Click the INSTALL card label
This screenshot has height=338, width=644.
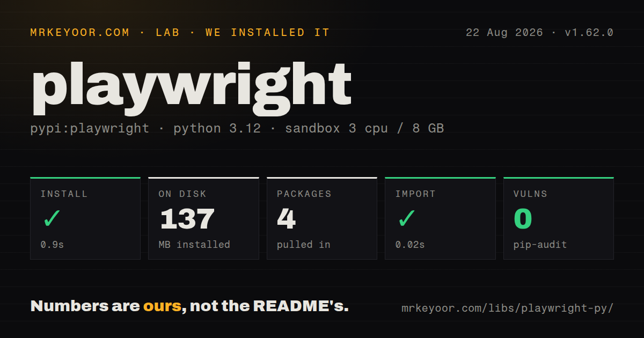64,194
